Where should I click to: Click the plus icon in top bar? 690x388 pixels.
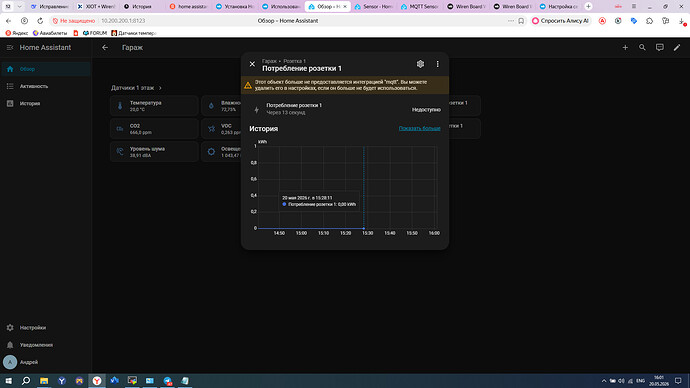click(625, 48)
